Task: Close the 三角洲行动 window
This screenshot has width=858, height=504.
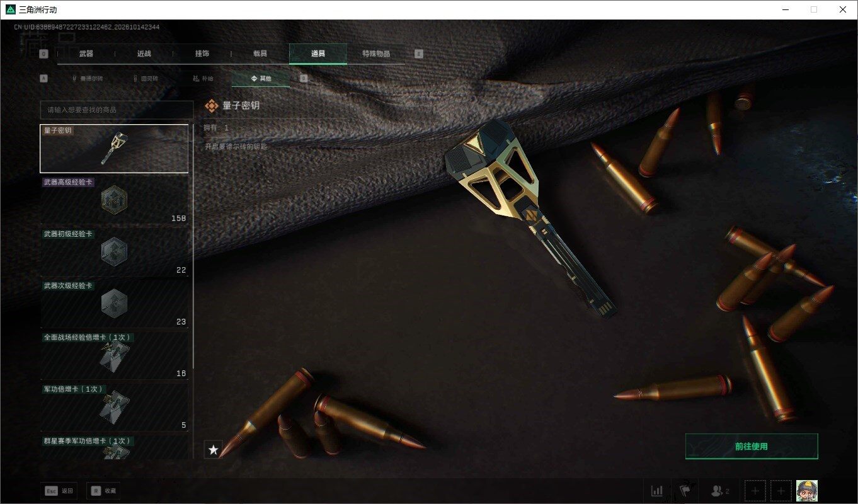Action: (x=843, y=9)
